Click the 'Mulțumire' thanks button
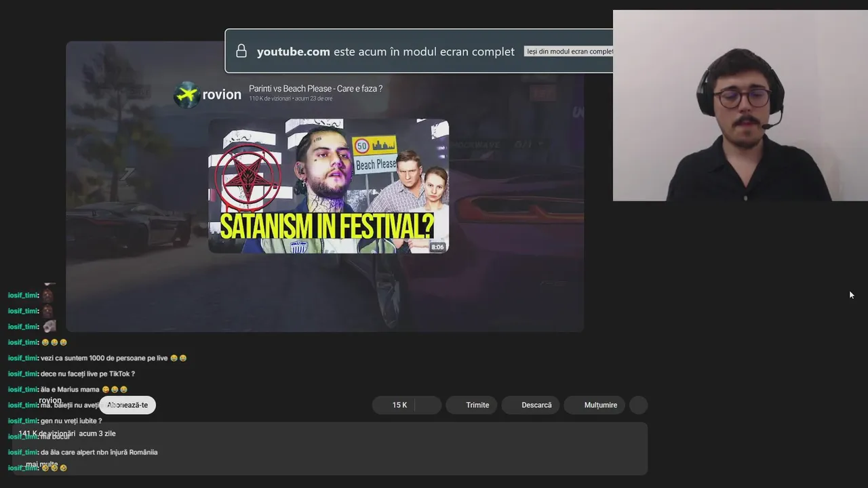The width and height of the screenshot is (868, 488). click(594, 405)
